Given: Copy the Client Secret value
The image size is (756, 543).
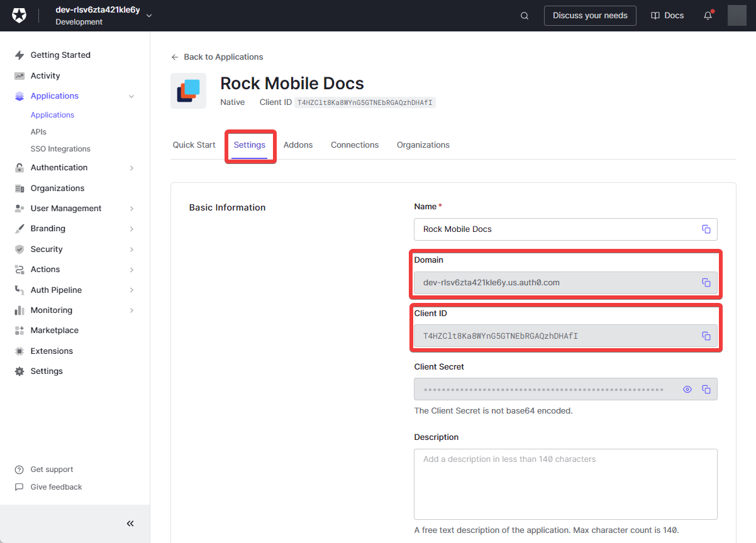Looking at the screenshot, I should 706,390.
